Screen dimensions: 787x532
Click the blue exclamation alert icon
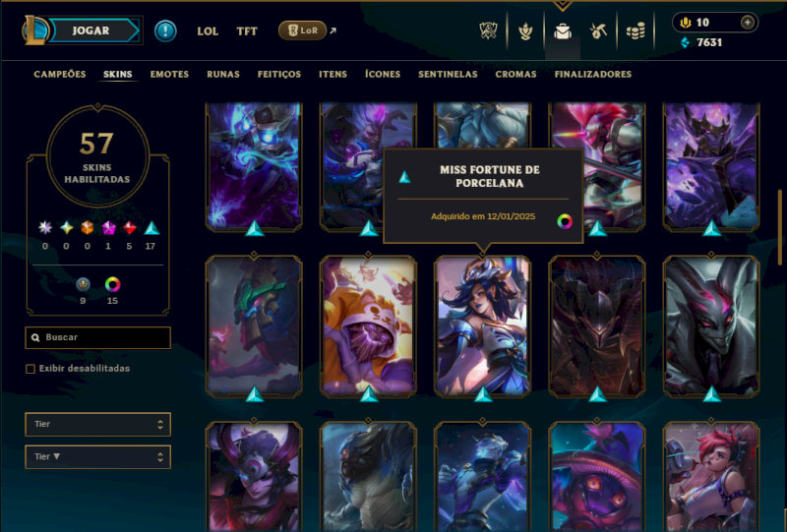click(x=165, y=31)
